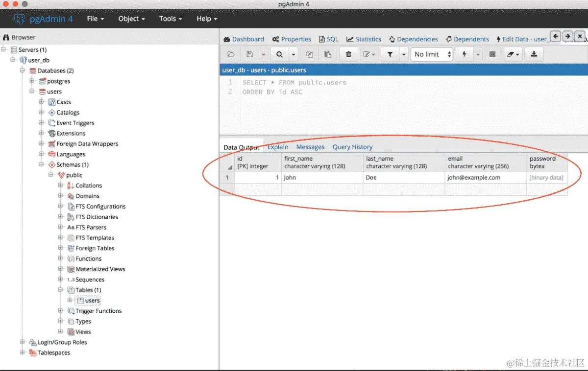This screenshot has width=588, height=371.
Task: Open the Clear eraser dropdown
Action: pyautogui.click(x=514, y=54)
